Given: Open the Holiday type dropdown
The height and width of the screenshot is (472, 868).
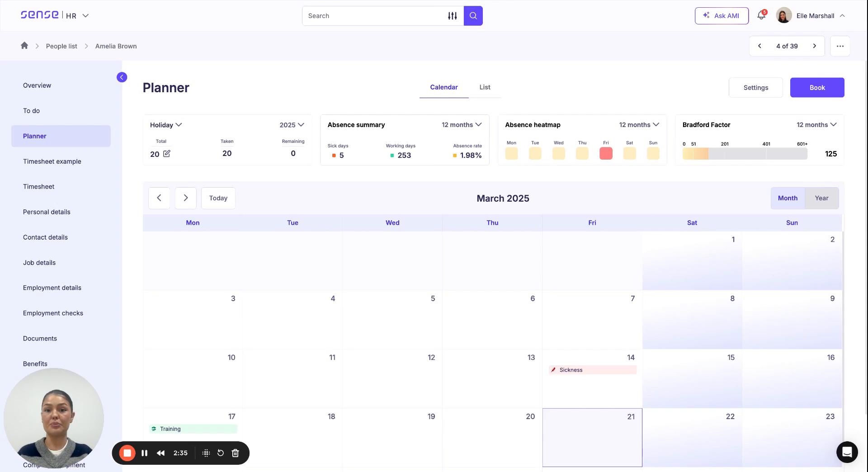Looking at the screenshot, I should 165,125.
